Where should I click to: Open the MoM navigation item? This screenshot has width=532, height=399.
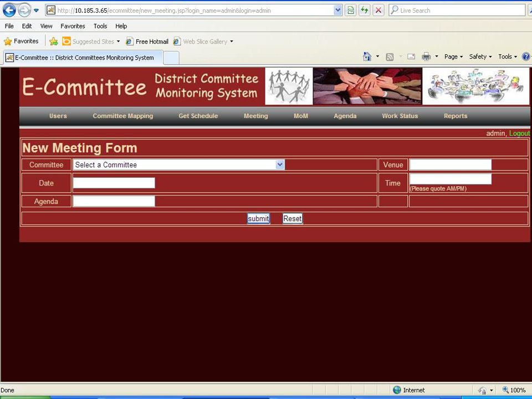pos(301,116)
